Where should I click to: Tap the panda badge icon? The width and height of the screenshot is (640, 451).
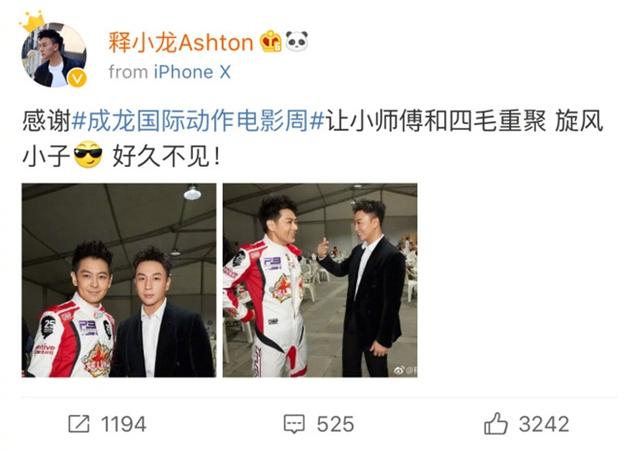(x=297, y=41)
